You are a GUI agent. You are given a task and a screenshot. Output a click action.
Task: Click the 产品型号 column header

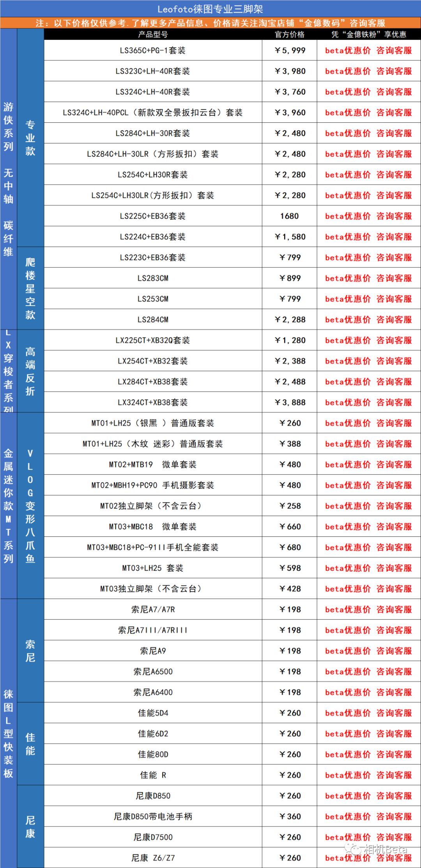(153, 34)
